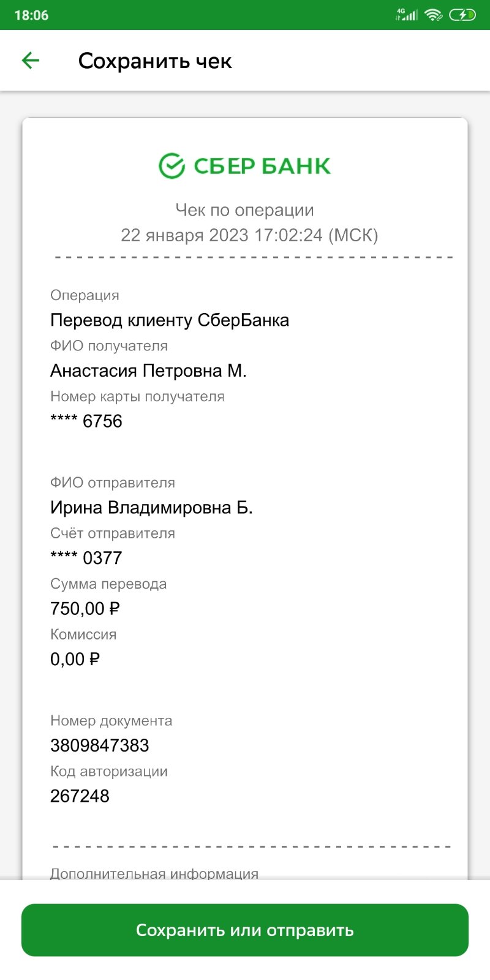Tap the 18:06 clock in the status bar

[x=31, y=15]
